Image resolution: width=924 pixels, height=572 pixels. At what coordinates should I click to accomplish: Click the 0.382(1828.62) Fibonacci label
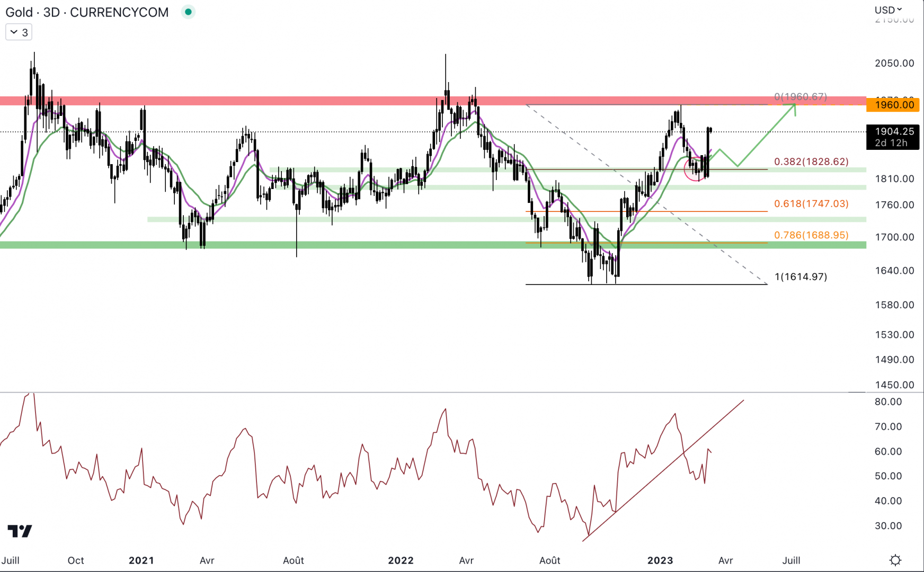click(x=811, y=162)
